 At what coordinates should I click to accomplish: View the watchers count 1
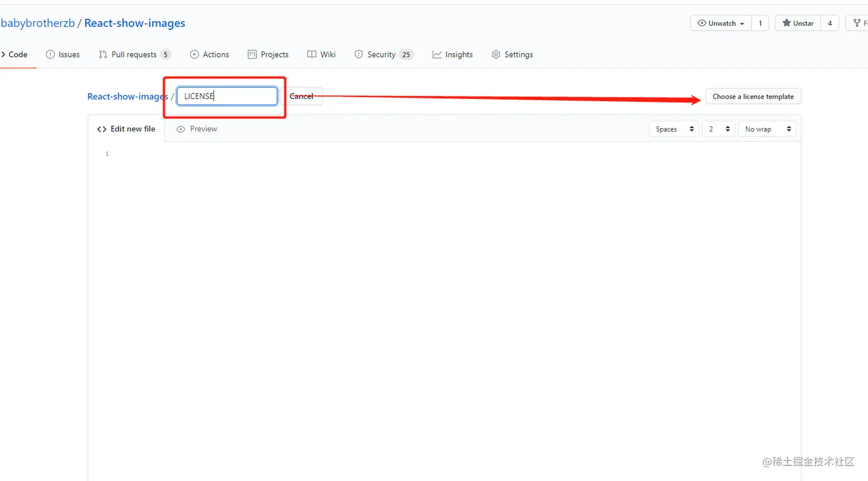(x=760, y=23)
